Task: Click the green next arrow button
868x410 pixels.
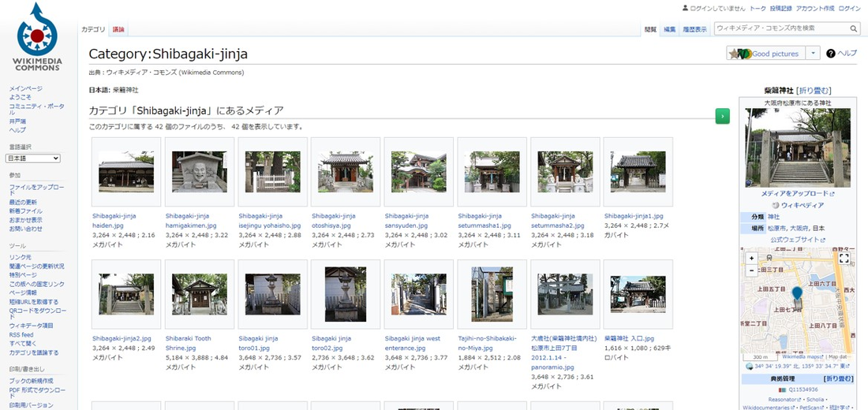Action: point(722,117)
